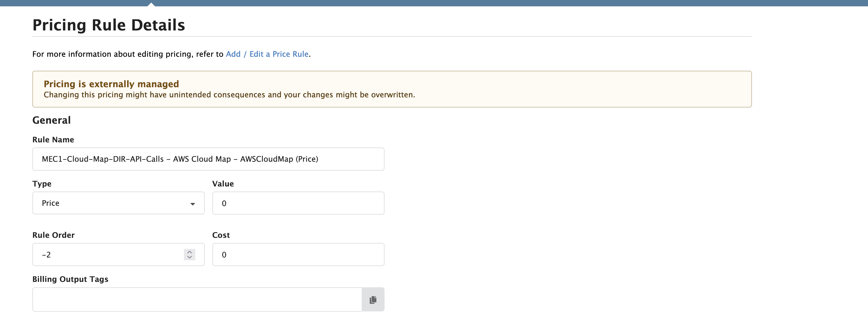
Task: Click the "Billing Output Tags" label
Action: (70, 279)
